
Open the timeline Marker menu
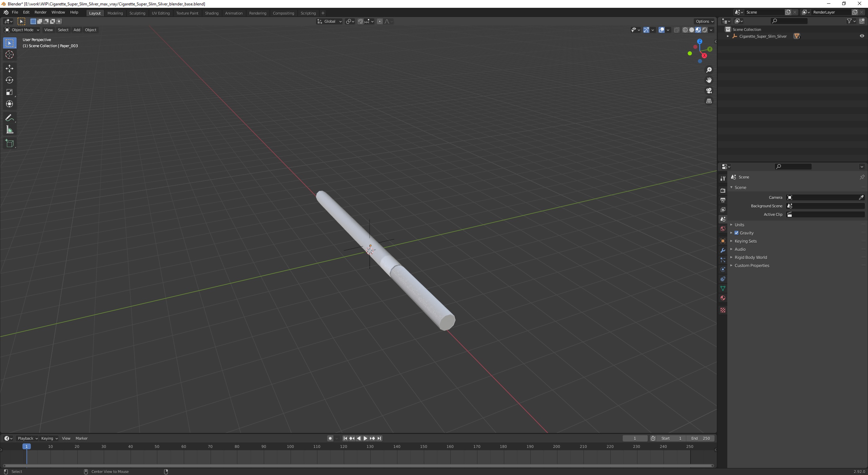coord(81,438)
